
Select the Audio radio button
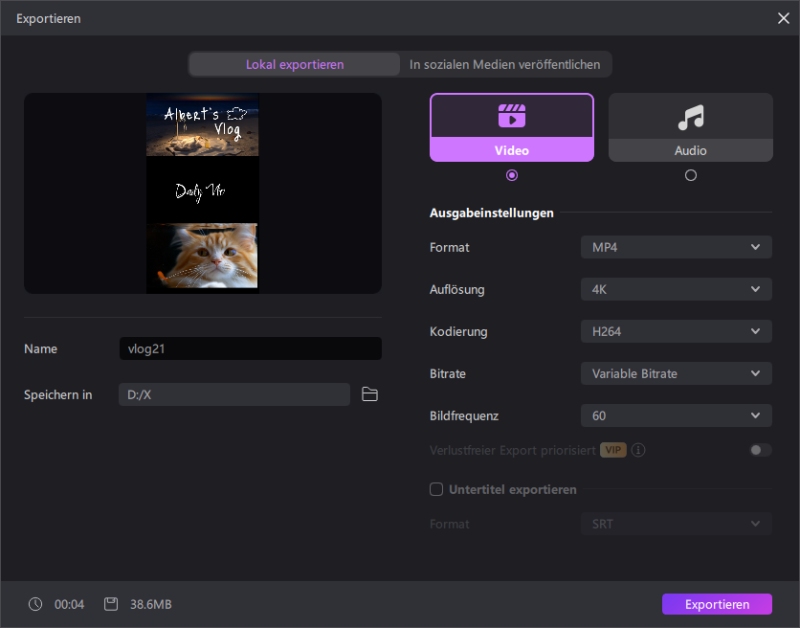coord(690,175)
